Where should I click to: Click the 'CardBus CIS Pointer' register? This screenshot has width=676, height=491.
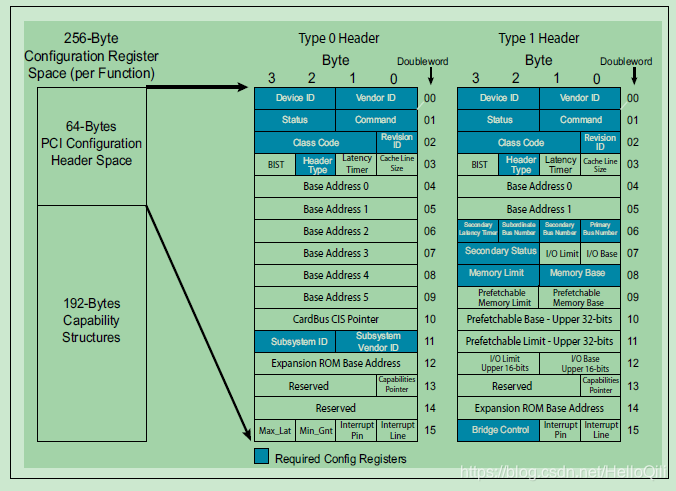tap(336, 319)
